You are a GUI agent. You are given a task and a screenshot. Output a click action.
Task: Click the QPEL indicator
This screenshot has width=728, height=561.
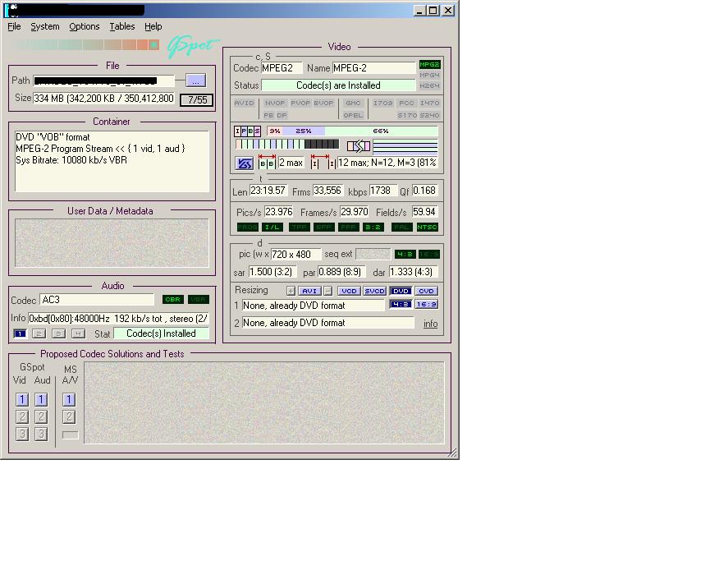tap(353, 115)
